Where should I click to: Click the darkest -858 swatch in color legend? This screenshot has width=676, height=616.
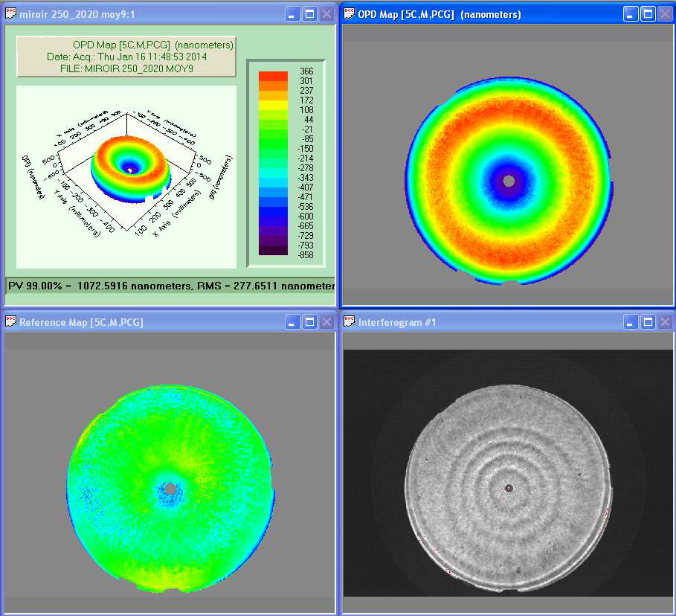tap(273, 251)
